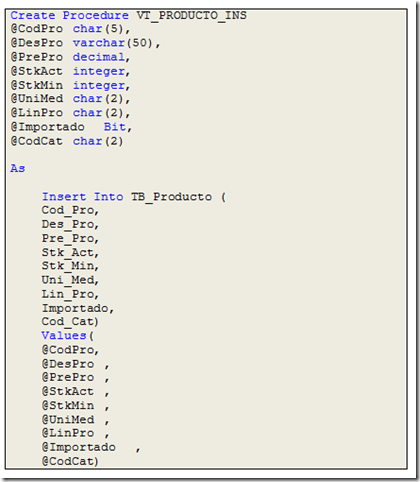Click the final @CodCat value

tap(68, 461)
